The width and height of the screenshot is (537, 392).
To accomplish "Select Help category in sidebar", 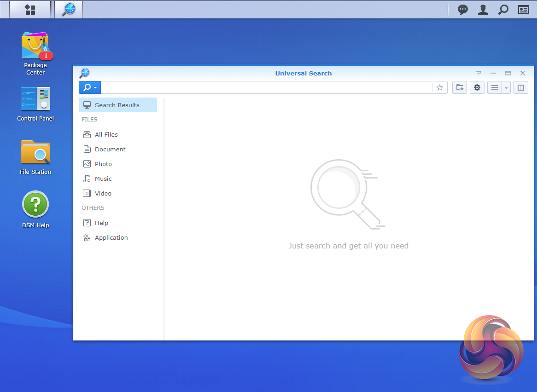I will (118, 223).
